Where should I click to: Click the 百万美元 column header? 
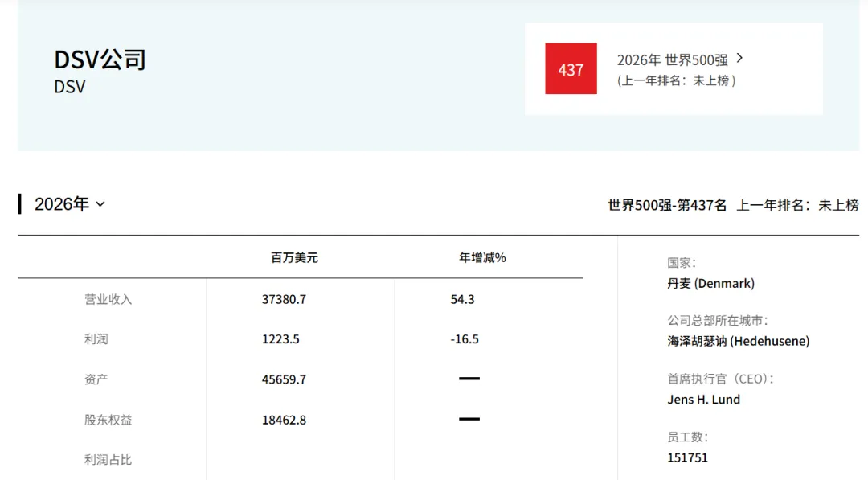pos(294,257)
